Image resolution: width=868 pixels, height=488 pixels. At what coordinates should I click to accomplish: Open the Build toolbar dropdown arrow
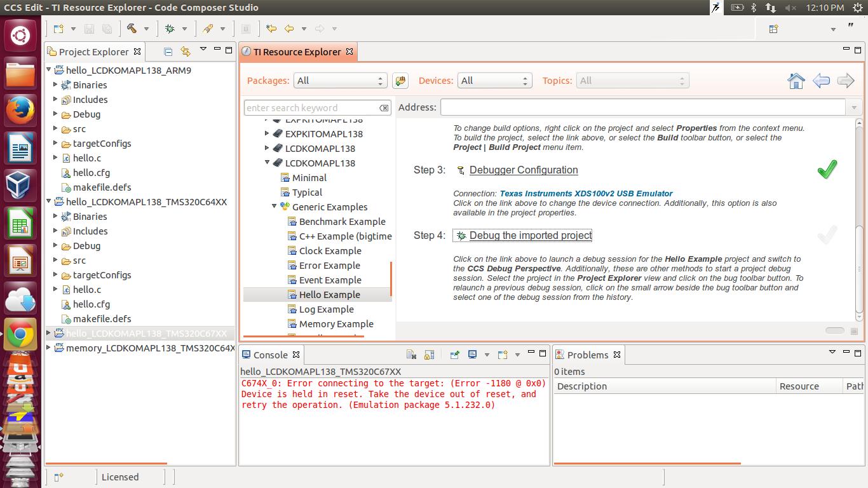tap(147, 29)
